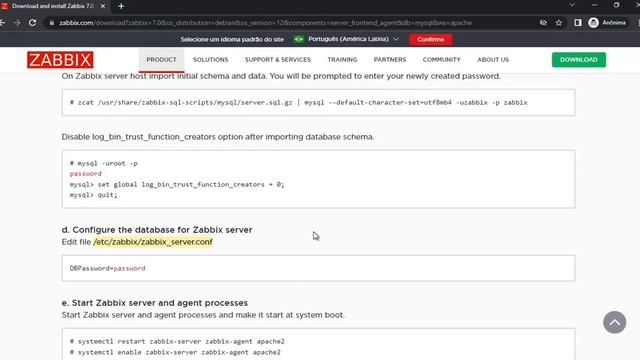Open the PARTNERS menu

(390, 60)
